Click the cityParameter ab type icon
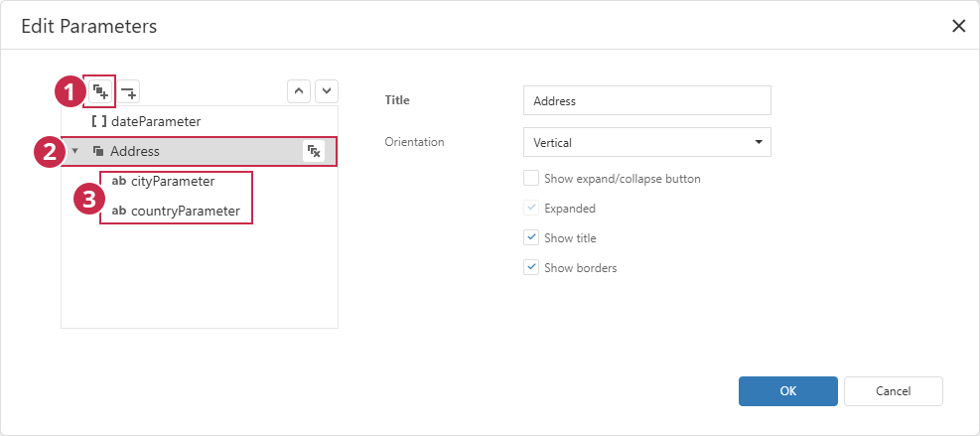980x436 pixels. (119, 182)
